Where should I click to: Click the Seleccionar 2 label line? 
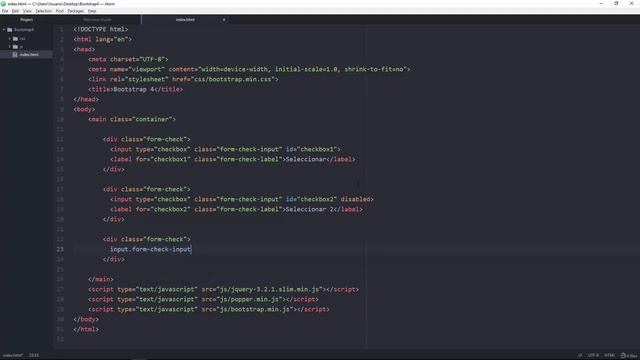236,209
